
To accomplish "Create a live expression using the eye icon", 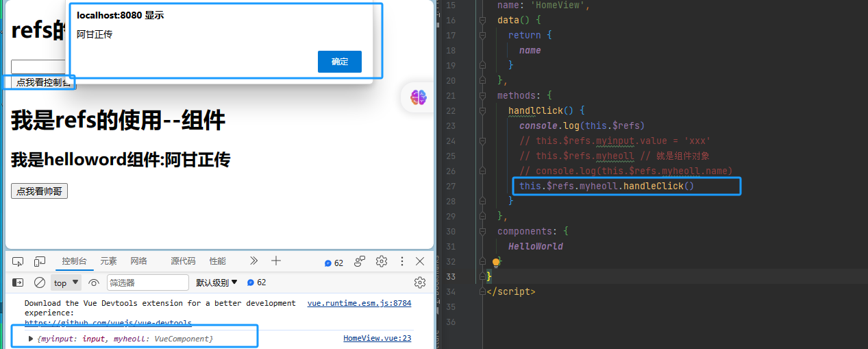I will click(94, 282).
